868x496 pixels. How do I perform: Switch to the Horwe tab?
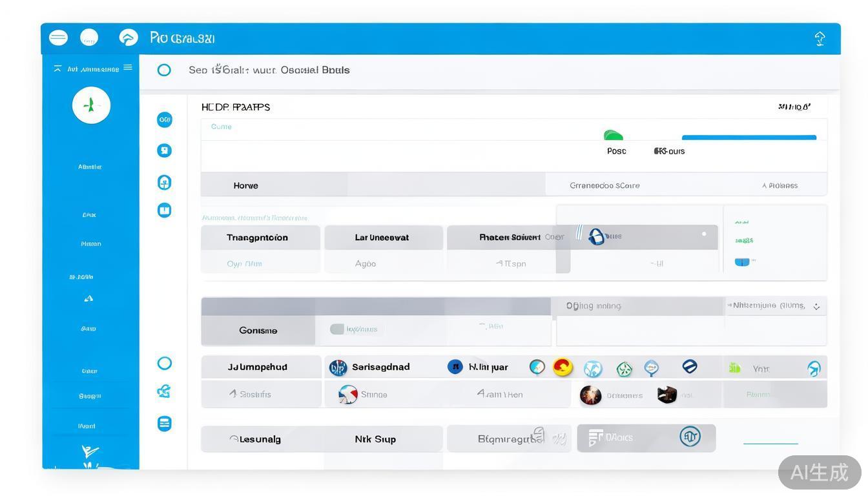(246, 185)
